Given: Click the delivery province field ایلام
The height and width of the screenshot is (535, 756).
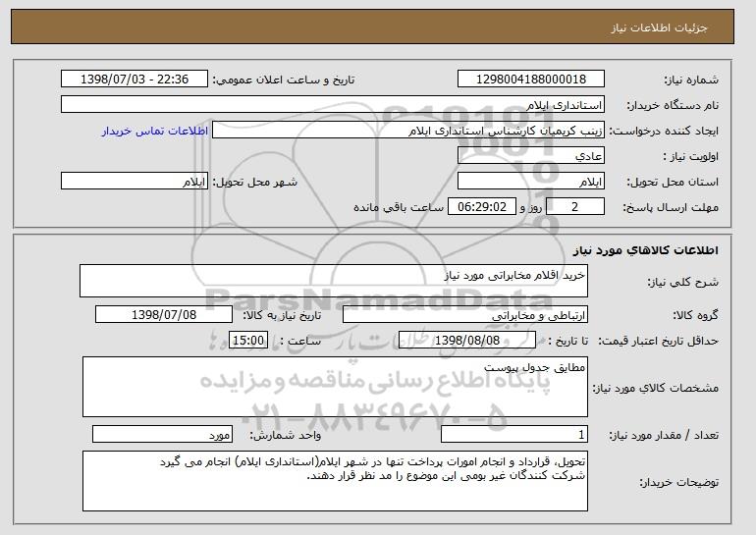Looking at the screenshot, I should pos(531,182).
